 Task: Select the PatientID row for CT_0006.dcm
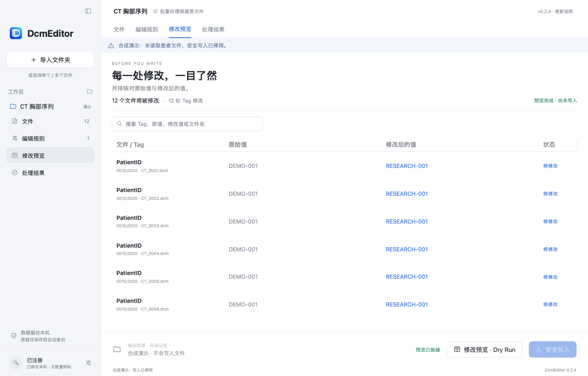click(345, 304)
